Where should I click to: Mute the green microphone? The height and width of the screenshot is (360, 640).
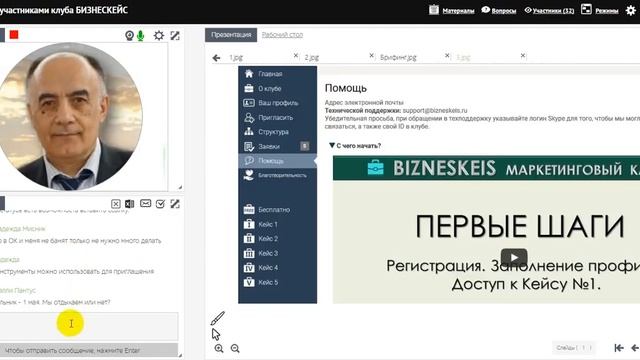tap(141, 36)
